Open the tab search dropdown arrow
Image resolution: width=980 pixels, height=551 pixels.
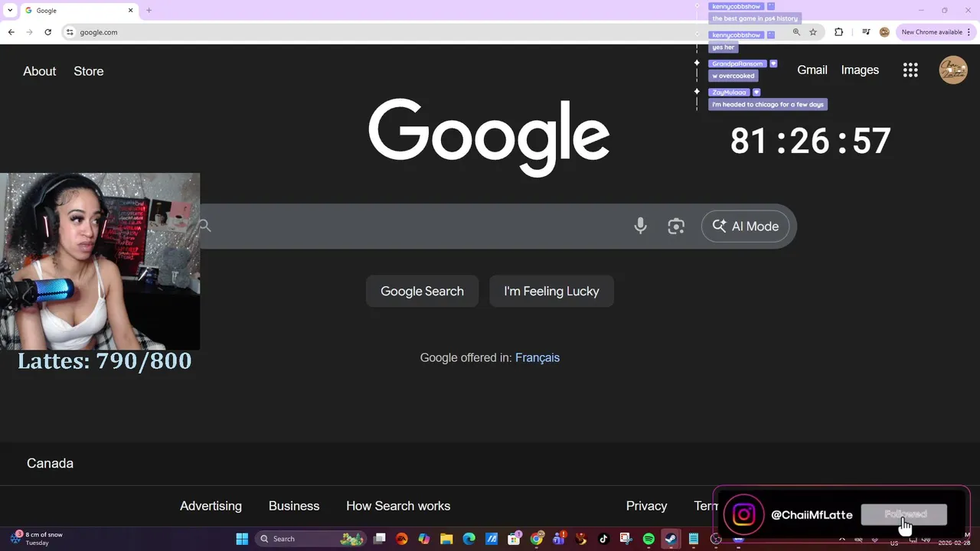tap(10, 11)
